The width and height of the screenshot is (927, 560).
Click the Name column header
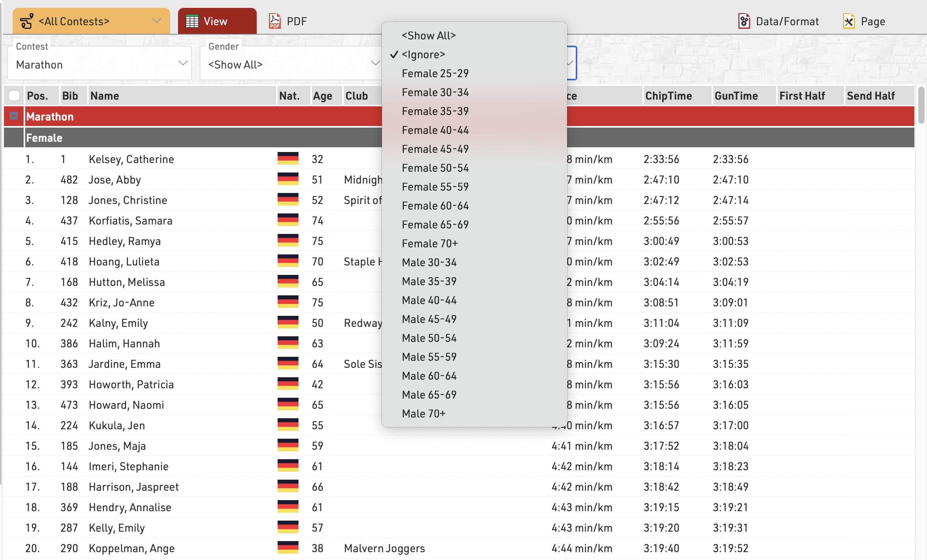tap(105, 96)
